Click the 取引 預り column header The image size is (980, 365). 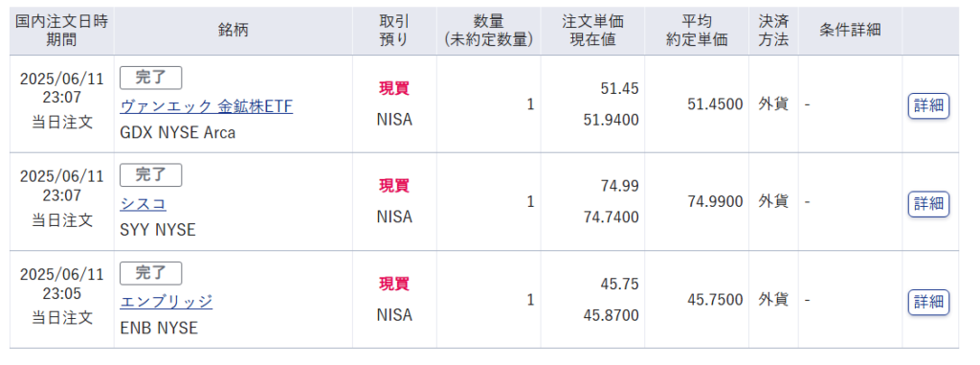394,31
